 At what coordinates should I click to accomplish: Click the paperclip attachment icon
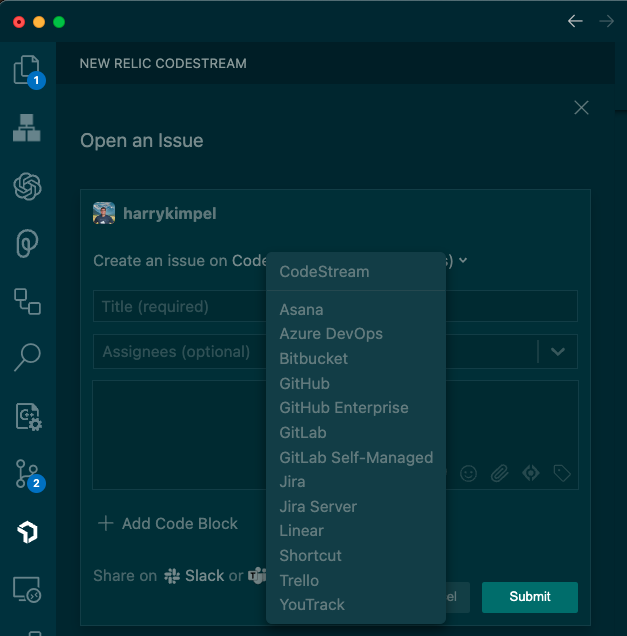(x=499, y=473)
